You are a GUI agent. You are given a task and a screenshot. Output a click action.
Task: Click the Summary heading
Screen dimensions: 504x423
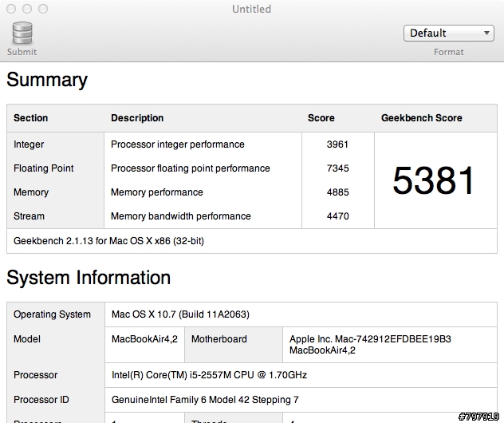click(47, 80)
